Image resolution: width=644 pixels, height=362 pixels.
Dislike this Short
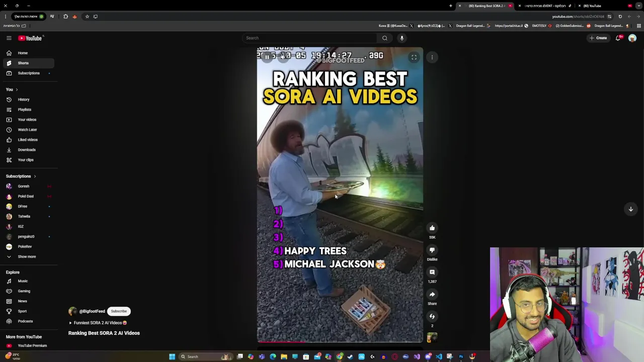[x=432, y=250]
